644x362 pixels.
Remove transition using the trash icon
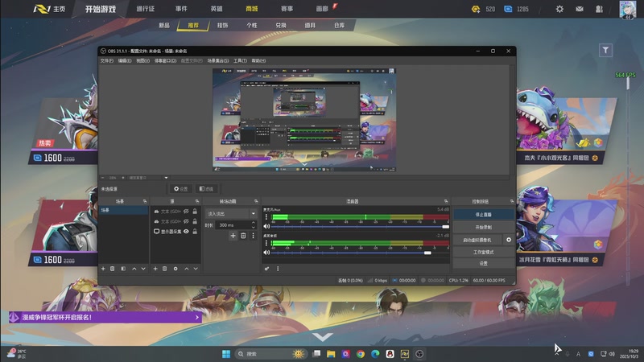coord(243,236)
